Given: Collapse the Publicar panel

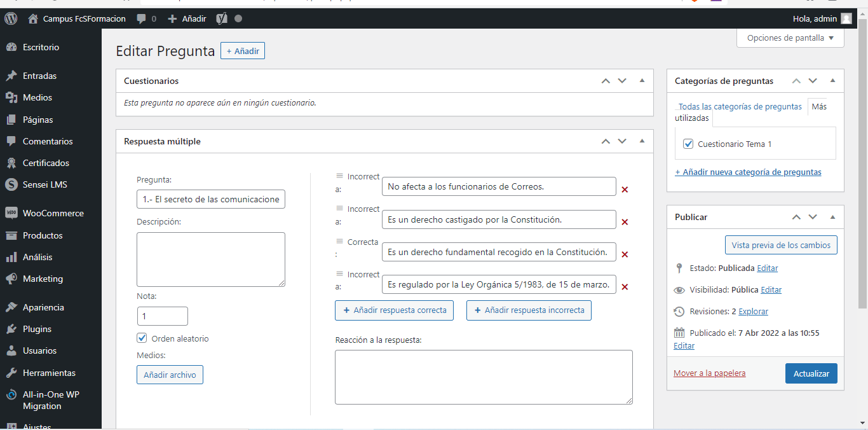Looking at the screenshot, I should (x=832, y=217).
